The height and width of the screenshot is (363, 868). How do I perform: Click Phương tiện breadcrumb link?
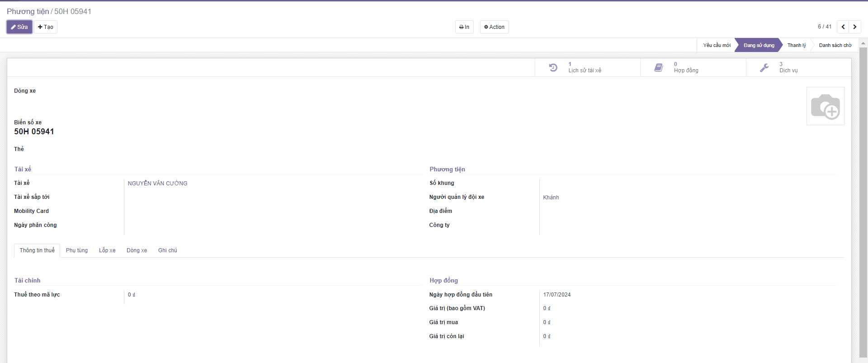coord(28,12)
